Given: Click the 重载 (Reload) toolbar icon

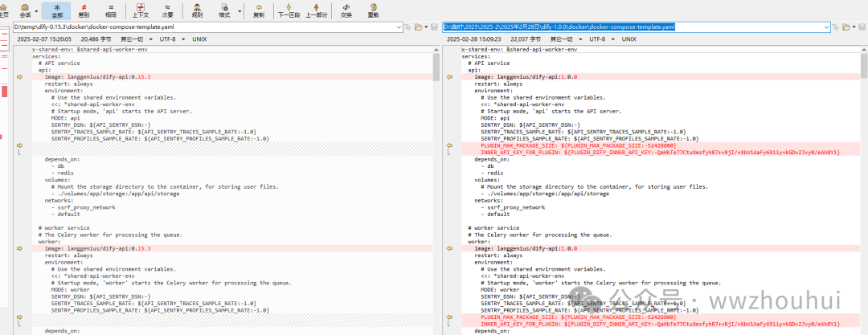Looking at the screenshot, I should 373,10.
